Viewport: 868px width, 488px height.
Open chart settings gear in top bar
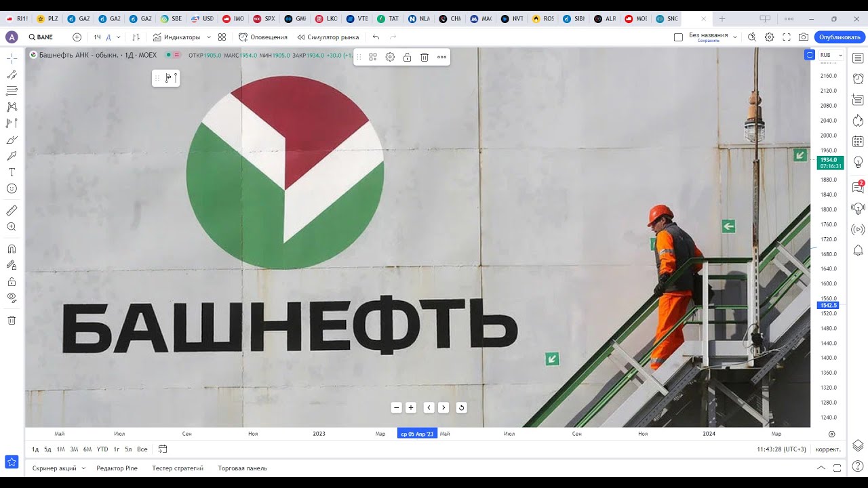[x=769, y=37]
